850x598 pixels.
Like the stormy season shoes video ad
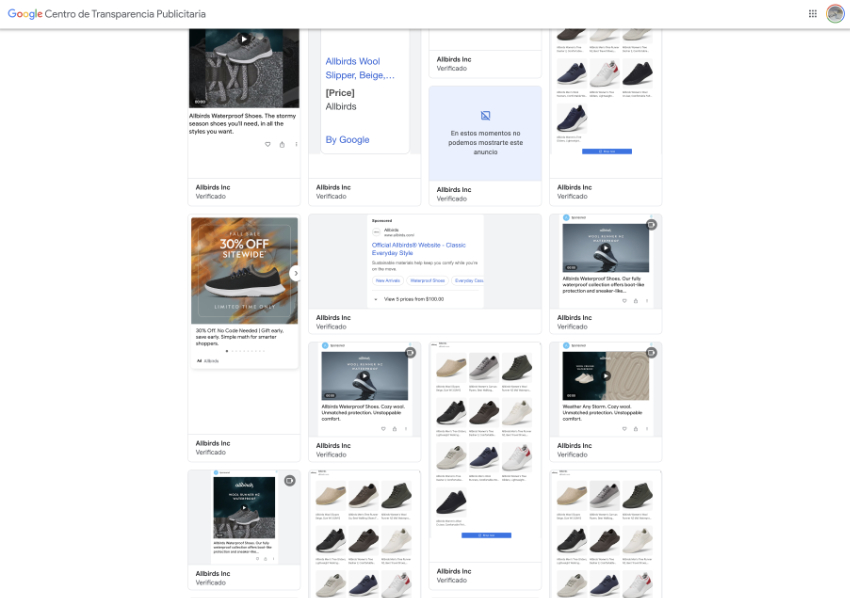(x=267, y=144)
